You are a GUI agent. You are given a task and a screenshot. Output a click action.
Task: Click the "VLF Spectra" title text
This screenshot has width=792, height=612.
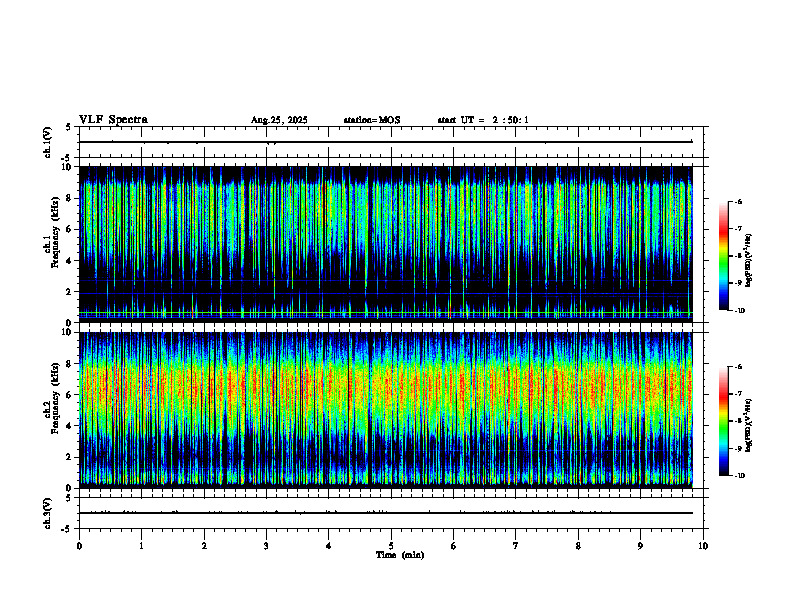(114, 120)
